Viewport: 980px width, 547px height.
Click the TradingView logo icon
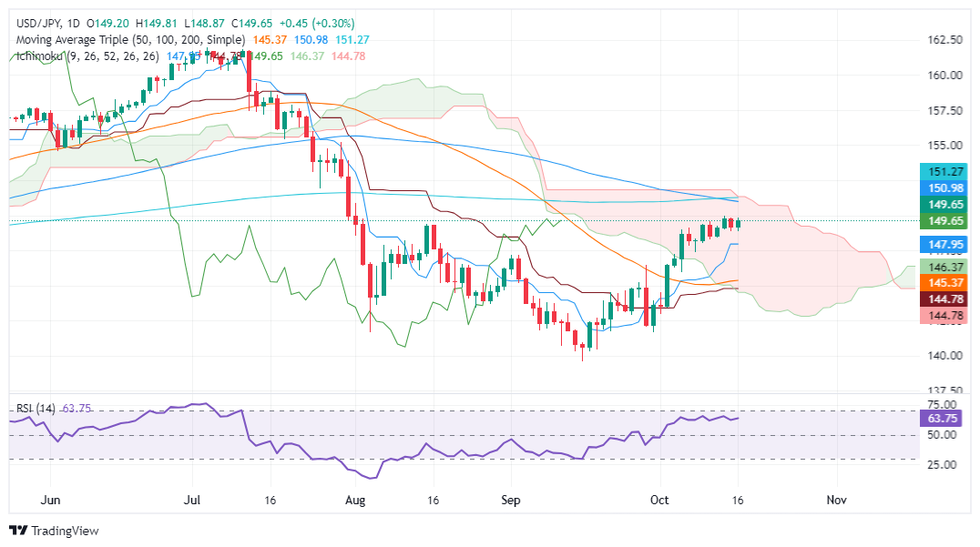pyautogui.click(x=19, y=531)
